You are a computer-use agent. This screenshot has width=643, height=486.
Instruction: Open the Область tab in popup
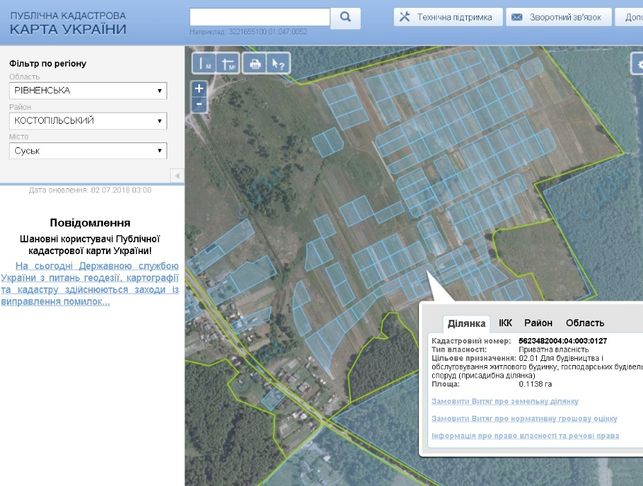tap(585, 323)
